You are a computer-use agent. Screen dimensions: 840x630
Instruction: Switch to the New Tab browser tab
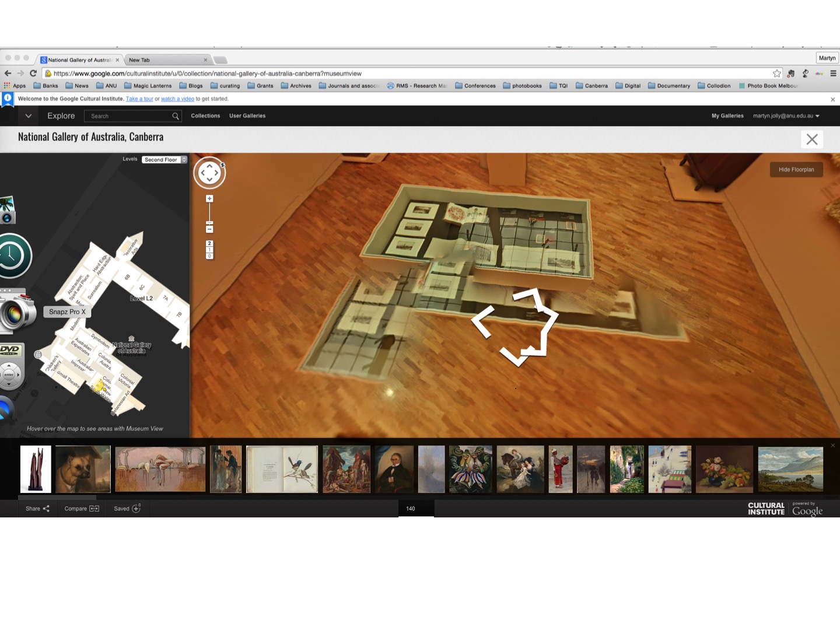[165, 60]
